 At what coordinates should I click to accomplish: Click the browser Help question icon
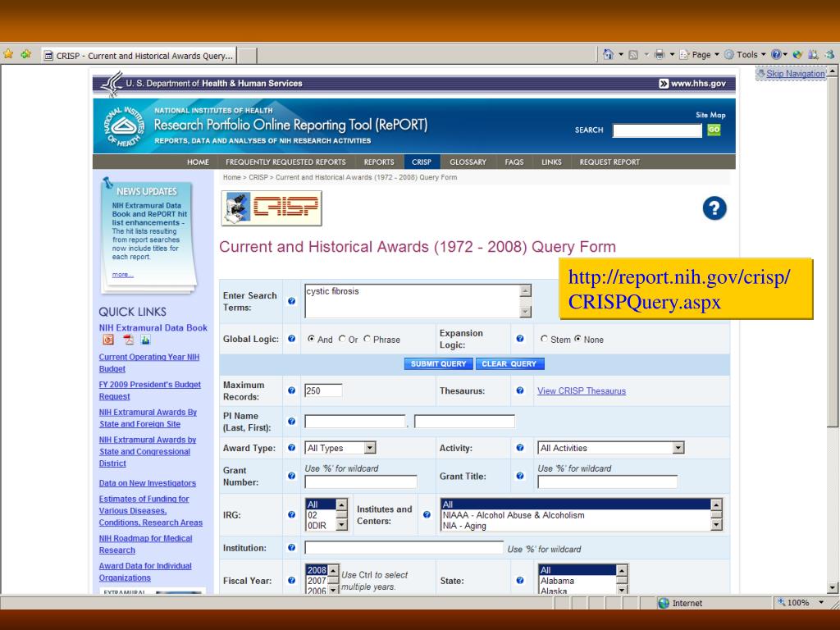point(776,54)
